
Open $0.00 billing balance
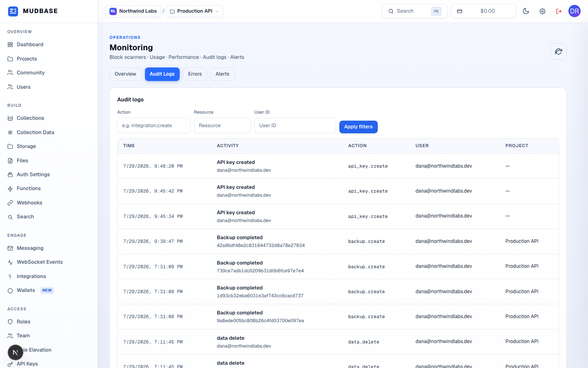[x=483, y=11]
